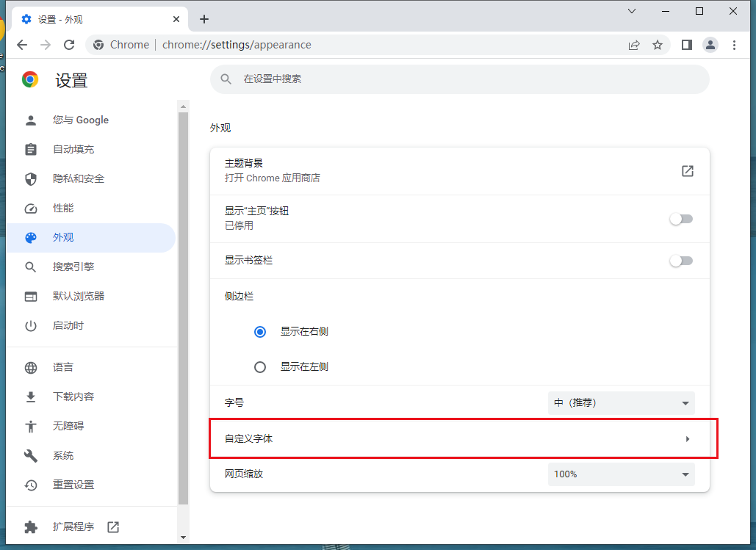Open 系统 settings section
The height and width of the screenshot is (550, 756).
pyautogui.click(x=92, y=455)
